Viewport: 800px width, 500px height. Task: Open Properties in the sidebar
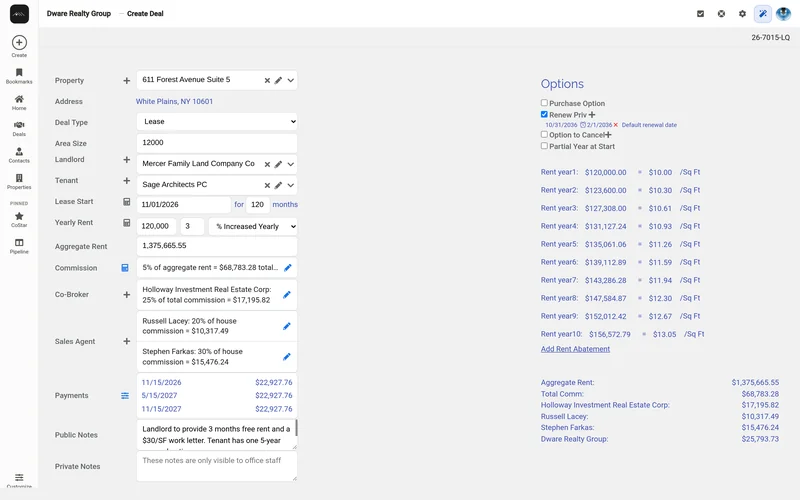tap(19, 182)
